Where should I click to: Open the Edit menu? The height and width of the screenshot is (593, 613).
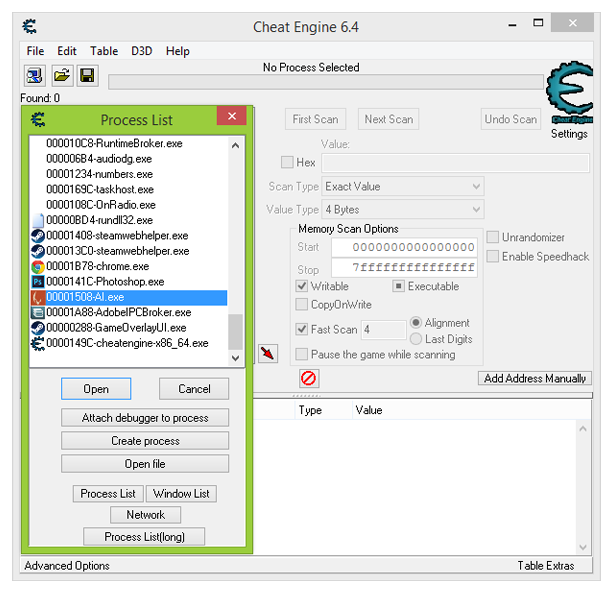67,51
